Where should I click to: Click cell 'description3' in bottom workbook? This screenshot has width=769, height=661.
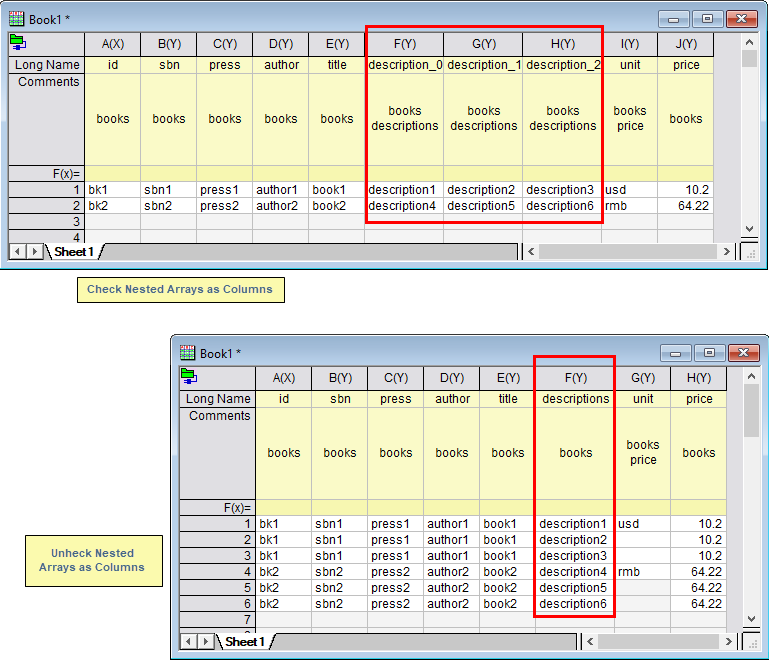tap(575, 556)
